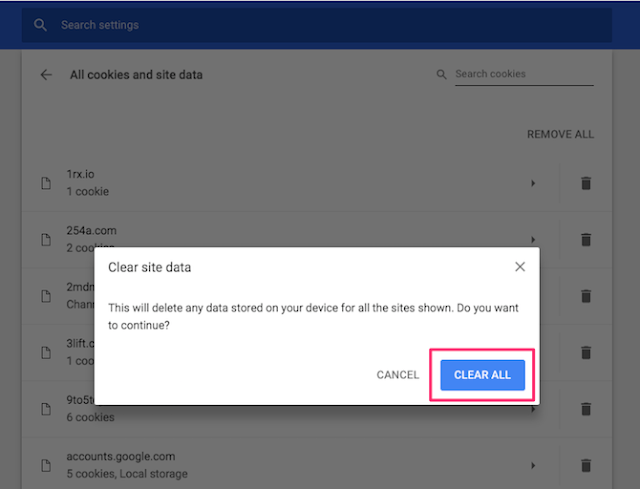The height and width of the screenshot is (489, 640).
Task: Click the cookie search magnifier icon
Action: pyautogui.click(x=442, y=75)
